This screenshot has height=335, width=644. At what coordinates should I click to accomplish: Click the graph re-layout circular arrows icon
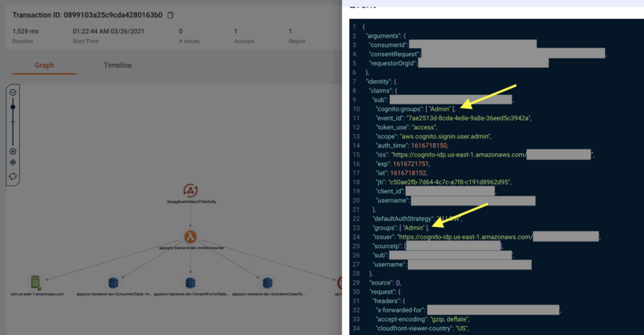click(13, 176)
